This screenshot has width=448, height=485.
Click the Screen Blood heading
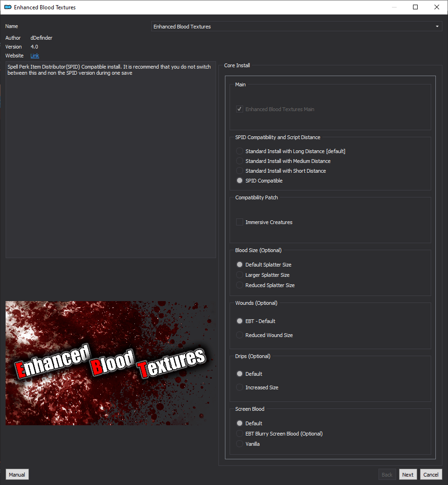tap(250, 409)
